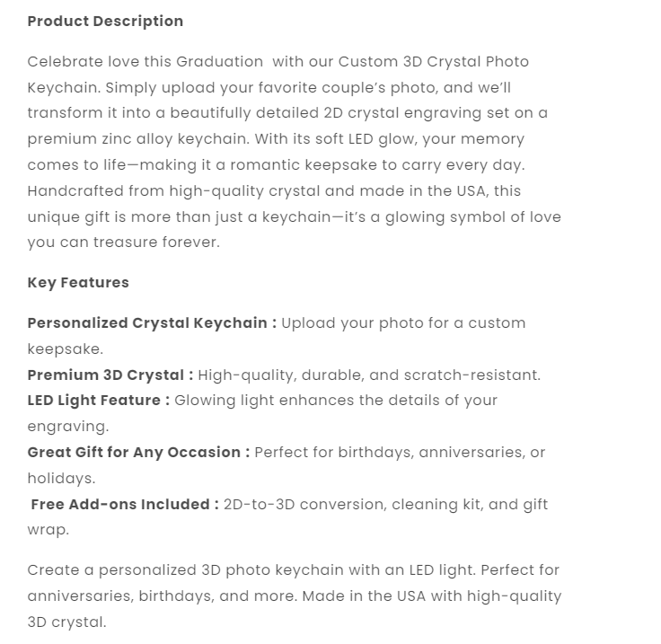Screen dimensions: 661x644
Task: Click the Free Add-ons Included label
Action: pos(124,504)
